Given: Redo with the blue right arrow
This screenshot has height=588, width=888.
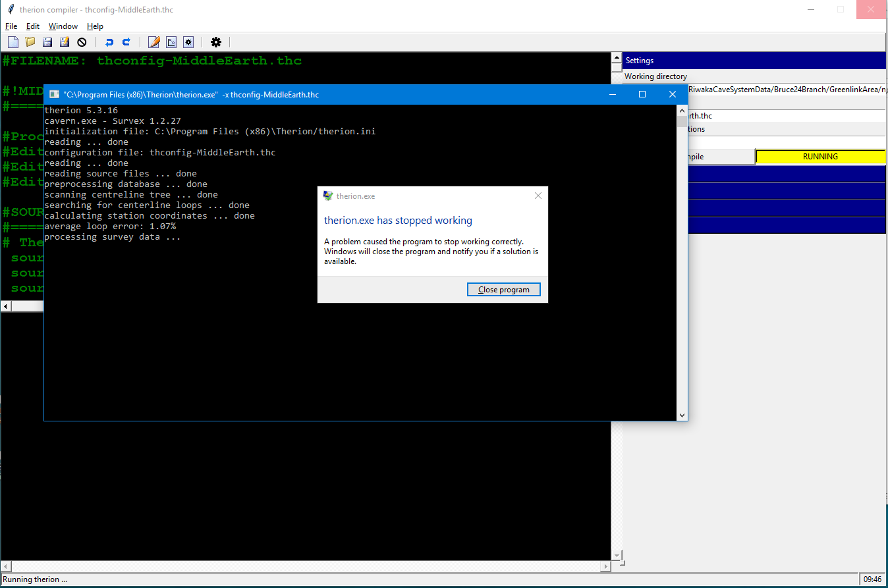Looking at the screenshot, I should point(126,42).
